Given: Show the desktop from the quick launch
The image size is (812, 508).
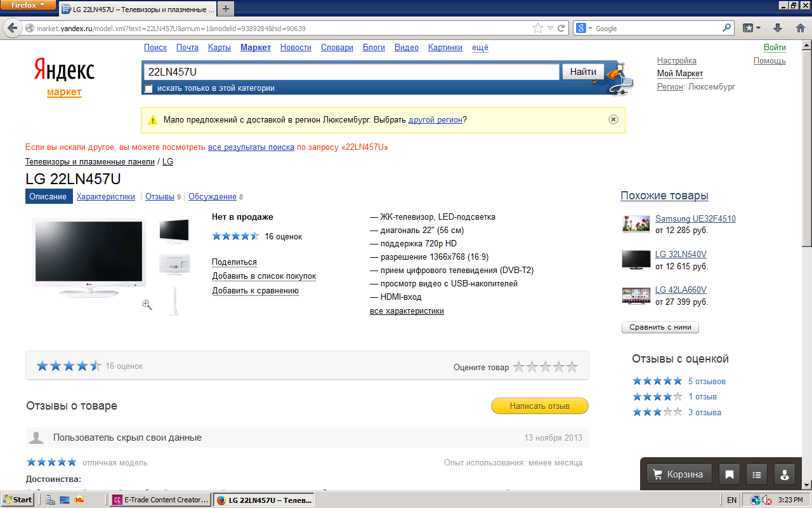Looking at the screenshot, I should 65,500.
